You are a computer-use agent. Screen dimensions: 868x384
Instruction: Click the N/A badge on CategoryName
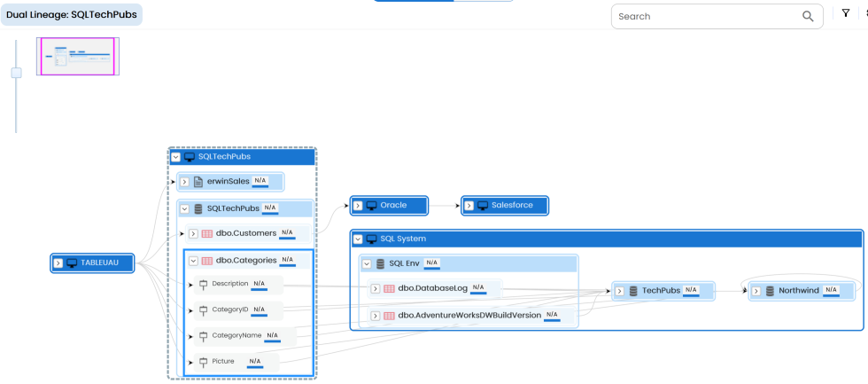pyautogui.click(x=273, y=336)
